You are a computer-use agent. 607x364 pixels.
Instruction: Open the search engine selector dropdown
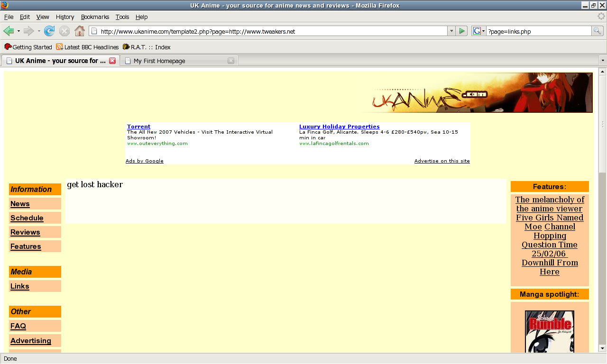coord(478,31)
